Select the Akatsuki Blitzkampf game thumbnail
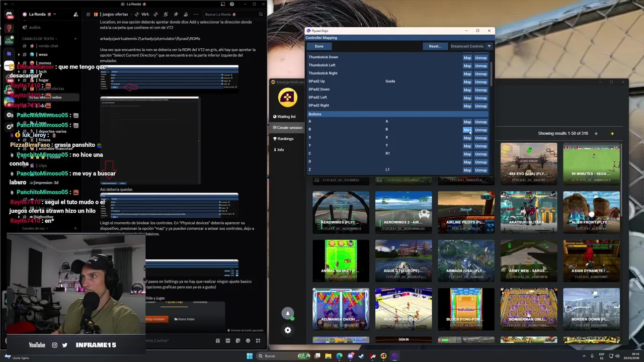644x362 pixels. (529, 212)
